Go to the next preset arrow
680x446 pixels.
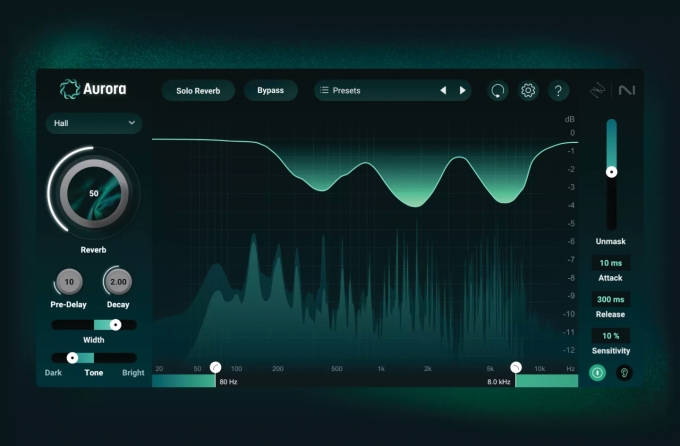point(462,91)
